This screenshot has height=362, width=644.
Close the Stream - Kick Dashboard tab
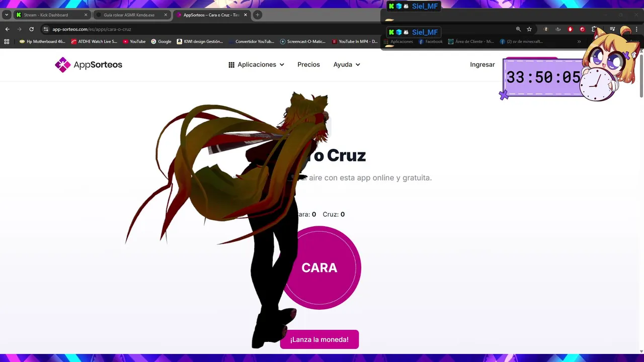point(86,15)
